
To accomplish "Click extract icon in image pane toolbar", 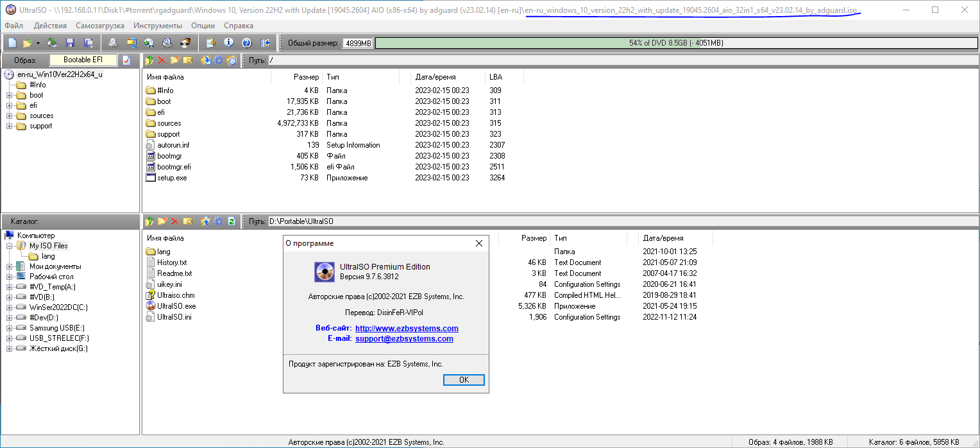I will (206, 60).
